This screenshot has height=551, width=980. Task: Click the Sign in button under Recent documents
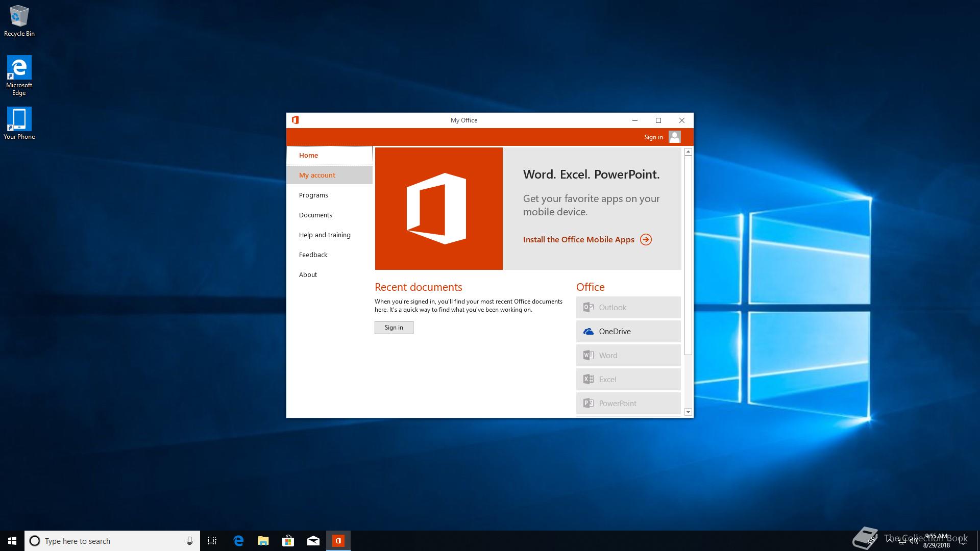tap(394, 328)
